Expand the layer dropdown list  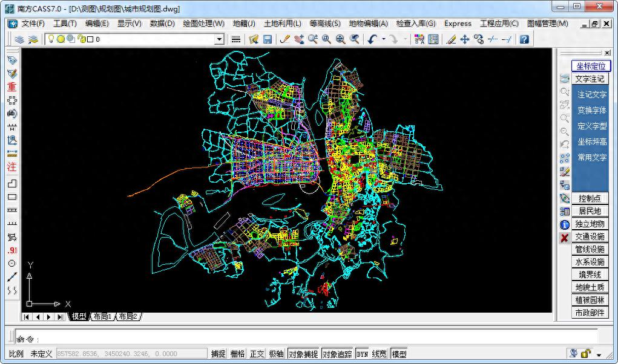[219, 39]
